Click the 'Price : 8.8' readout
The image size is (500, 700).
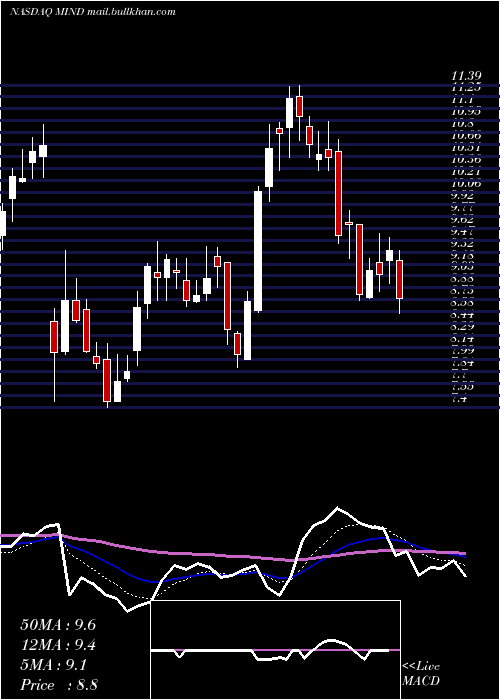click(59, 685)
